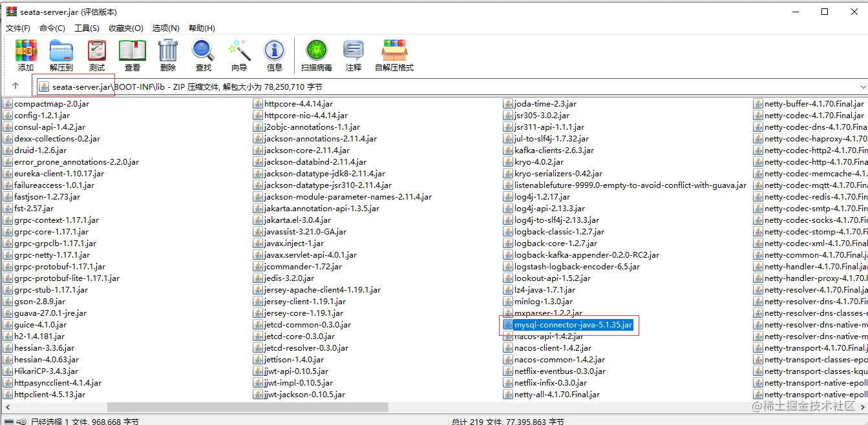Viewport: 868px width, 425px height.
Task: Open the 文件 (File) menu
Action: (x=17, y=28)
